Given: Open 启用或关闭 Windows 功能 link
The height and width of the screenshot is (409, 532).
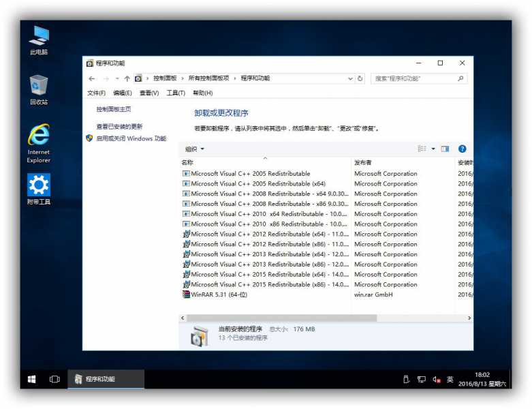Looking at the screenshot, I should [x=131, y=138].
